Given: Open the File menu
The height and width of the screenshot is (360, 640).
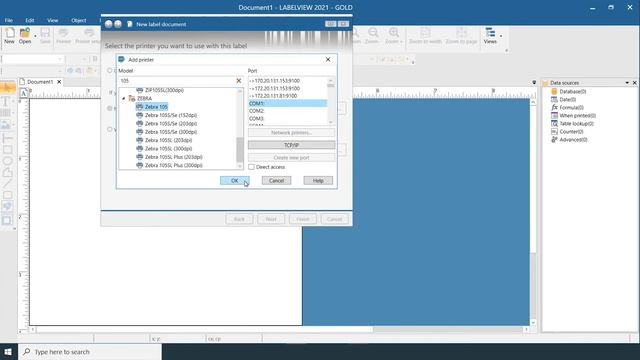Looking at the screenshot, I should coord(9,20).
